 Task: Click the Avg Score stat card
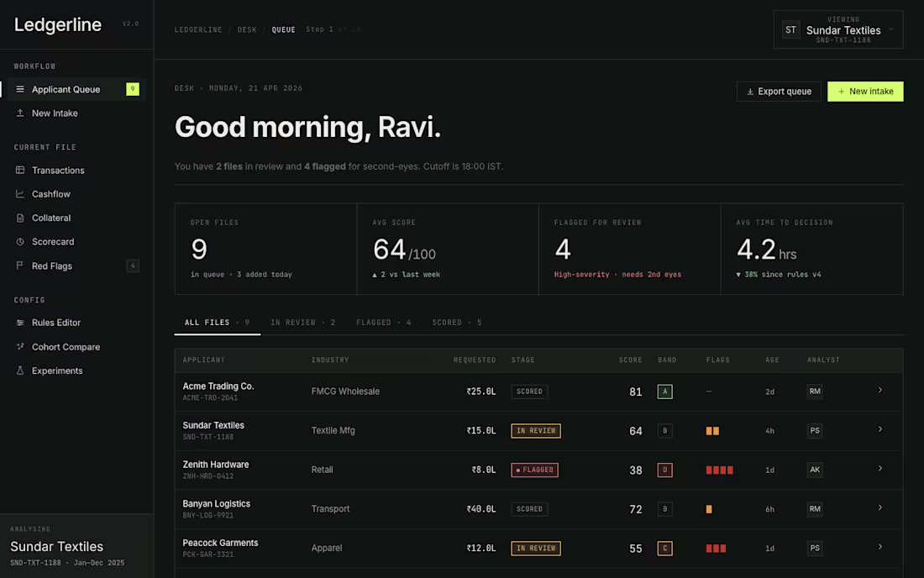click(448, 249)
